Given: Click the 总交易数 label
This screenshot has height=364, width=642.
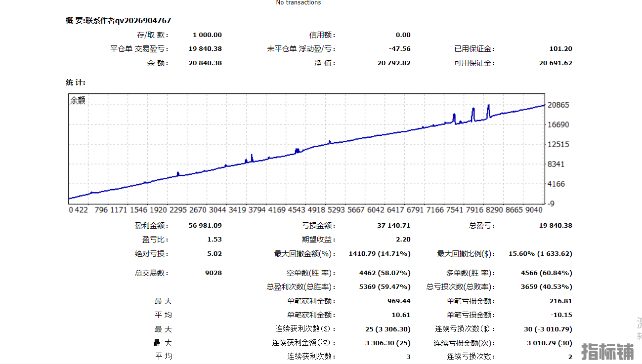Looking at the screenshot, I should click(x=152, y=273).
